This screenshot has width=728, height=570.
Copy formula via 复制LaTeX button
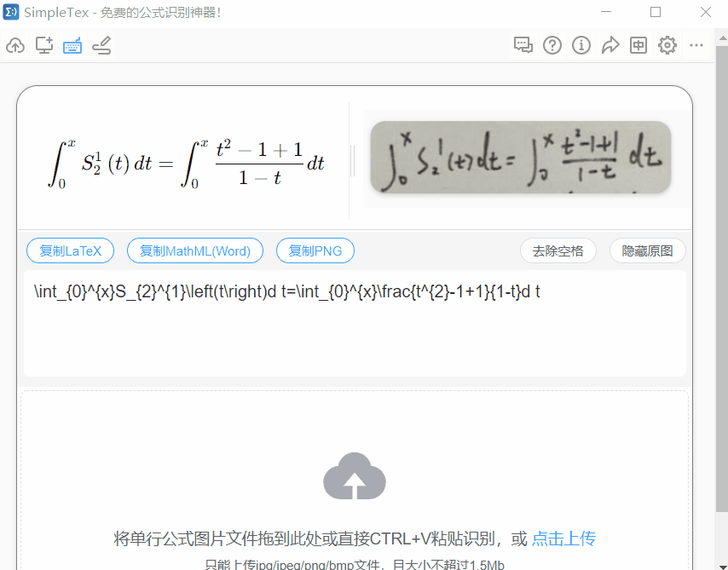click(x=70, y=250)
